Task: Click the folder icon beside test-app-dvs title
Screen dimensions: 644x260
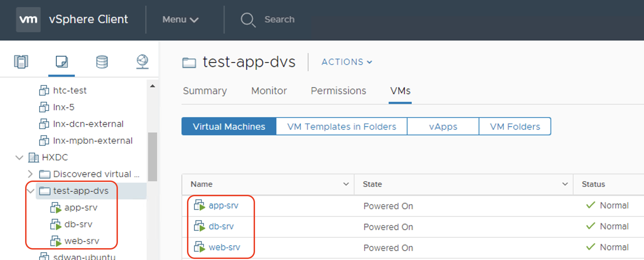Action: pyautogui.click(x=189, y=63)
